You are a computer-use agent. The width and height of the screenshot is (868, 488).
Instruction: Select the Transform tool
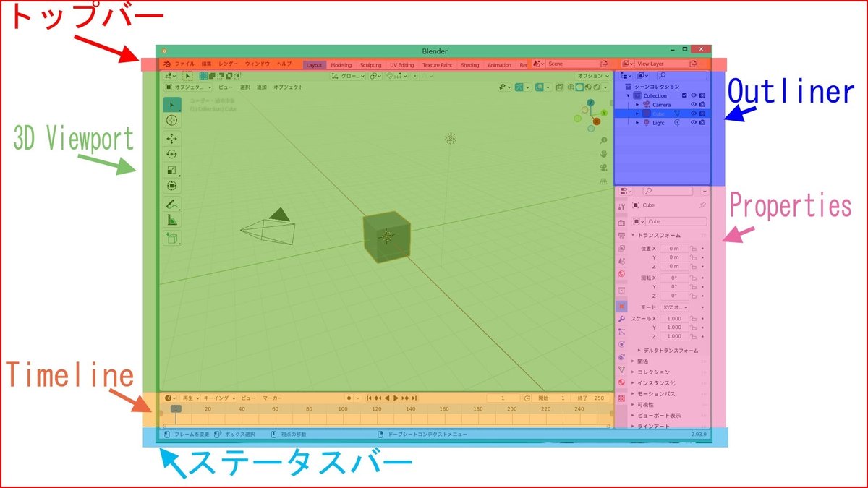click(171, 186)
